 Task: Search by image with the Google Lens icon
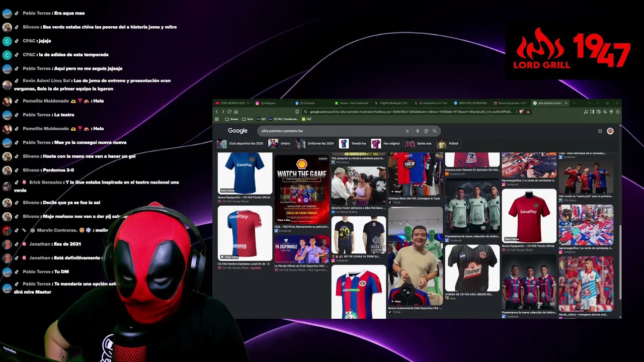[426, 131]
